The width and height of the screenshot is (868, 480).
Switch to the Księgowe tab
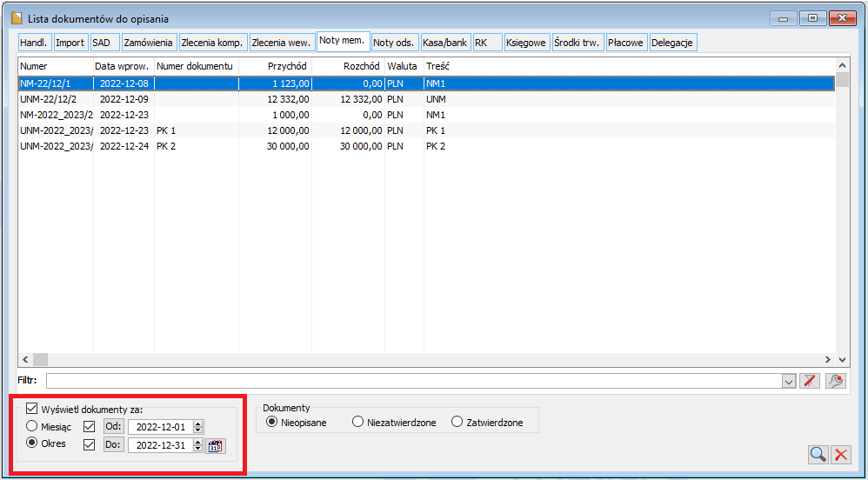(x=527, y=43)
